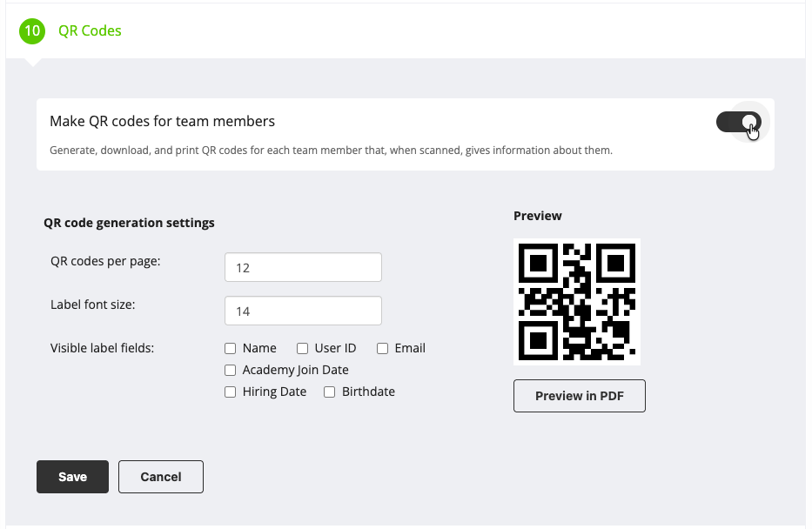Click the 'Label font size:' label
Screen dimensions: 812x529
(x=93, y=305)
